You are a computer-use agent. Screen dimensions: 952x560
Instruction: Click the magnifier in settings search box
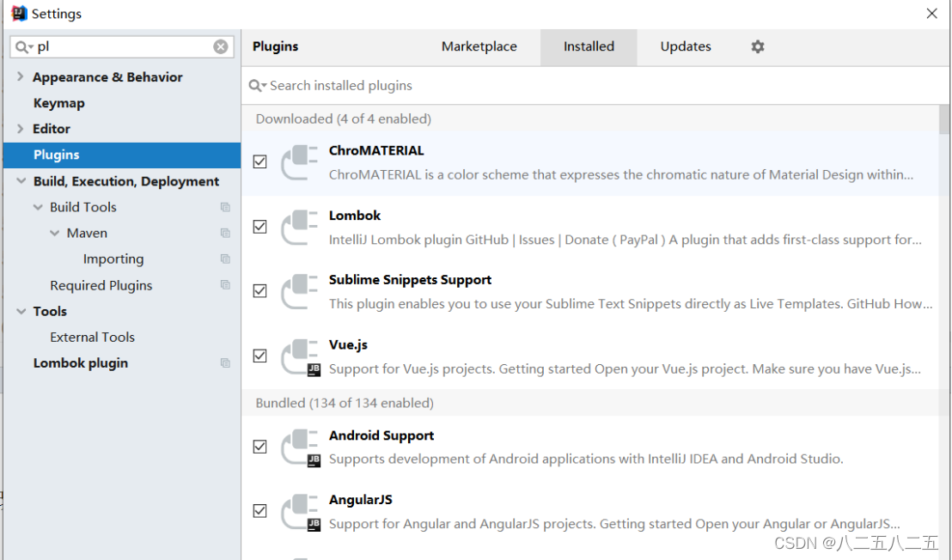tap(24, 46)
